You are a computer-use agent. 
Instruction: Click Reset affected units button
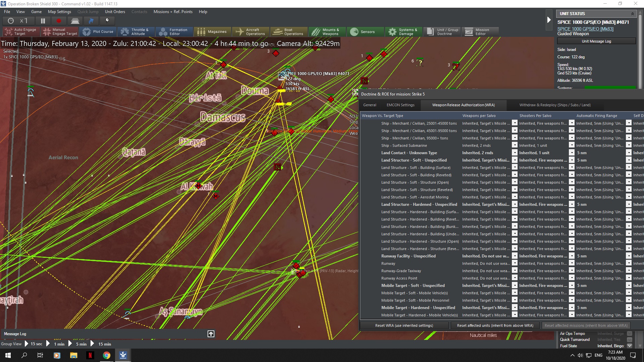(495, 325)
